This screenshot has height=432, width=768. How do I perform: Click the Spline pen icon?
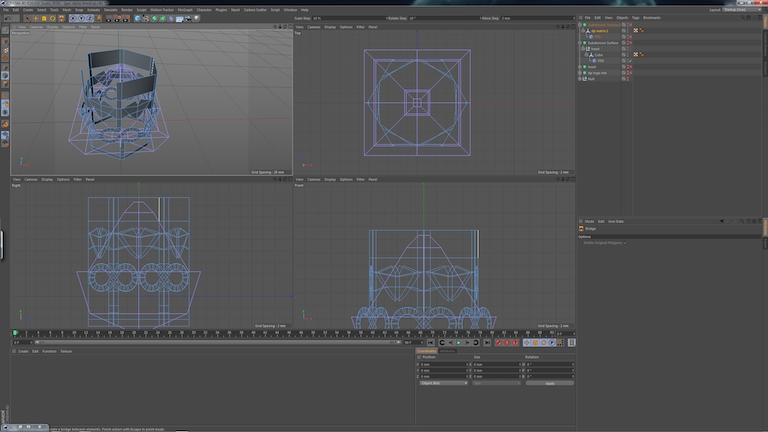(x=145, y=19)
